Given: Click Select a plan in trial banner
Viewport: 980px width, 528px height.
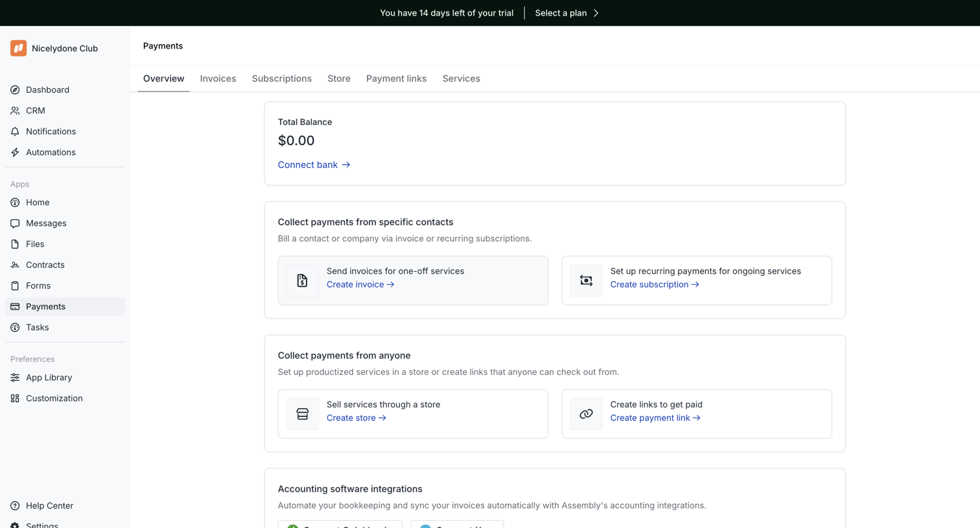Looking at the screenshot, I should coord(561,13).
